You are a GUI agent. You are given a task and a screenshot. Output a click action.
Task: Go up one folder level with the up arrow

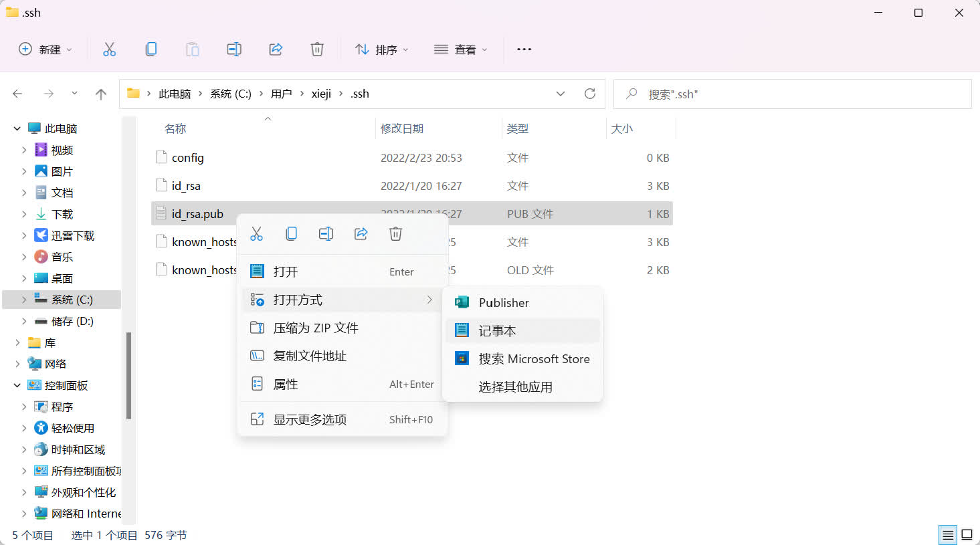(x=101, y=94)
